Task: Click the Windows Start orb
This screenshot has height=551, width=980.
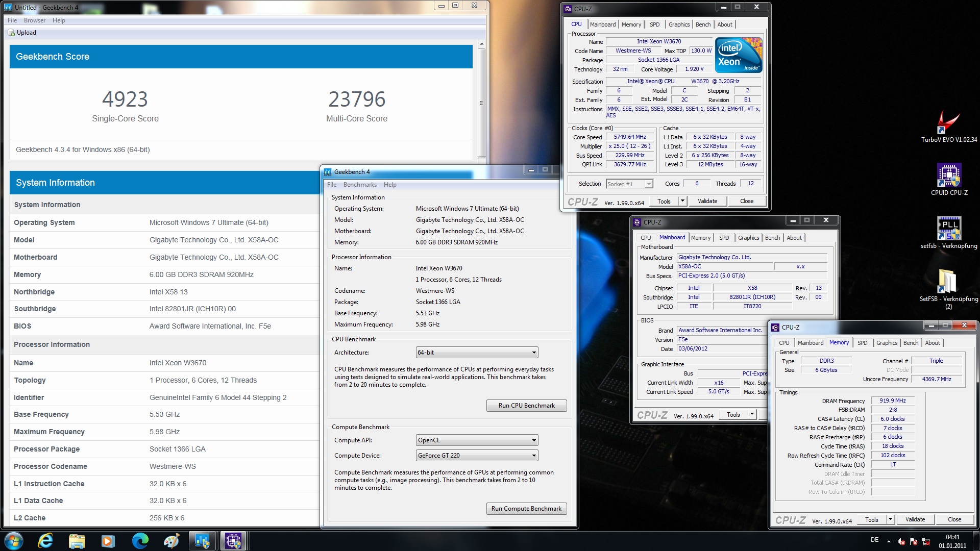Action: coord(14,541)
